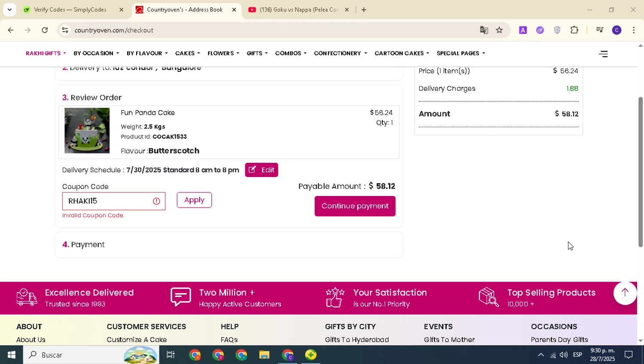
Task: Click the page vertical scrollbar
Action: point(641,172)
